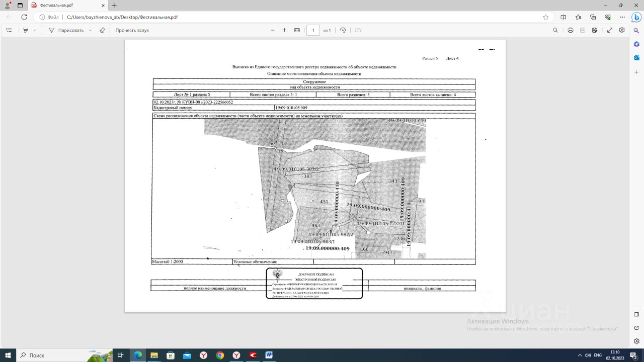
Task: Open the table of contents panel
Action: tap(9, 30)
